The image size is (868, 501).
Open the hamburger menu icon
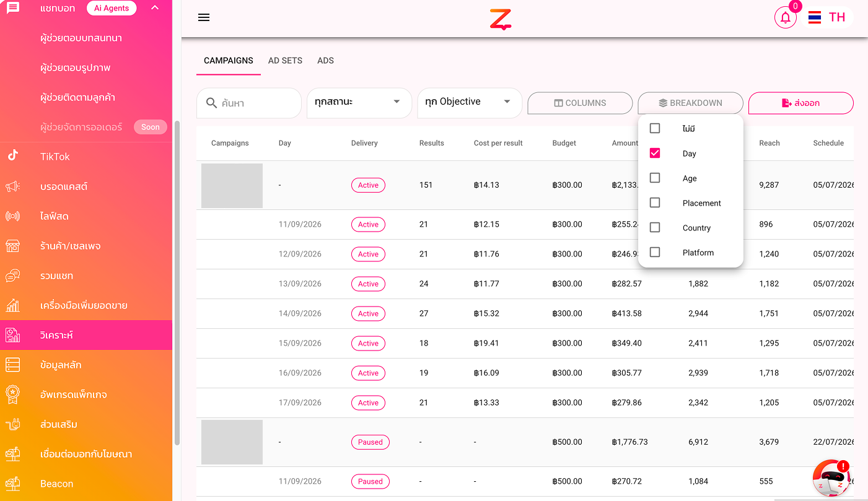point(204,17)
